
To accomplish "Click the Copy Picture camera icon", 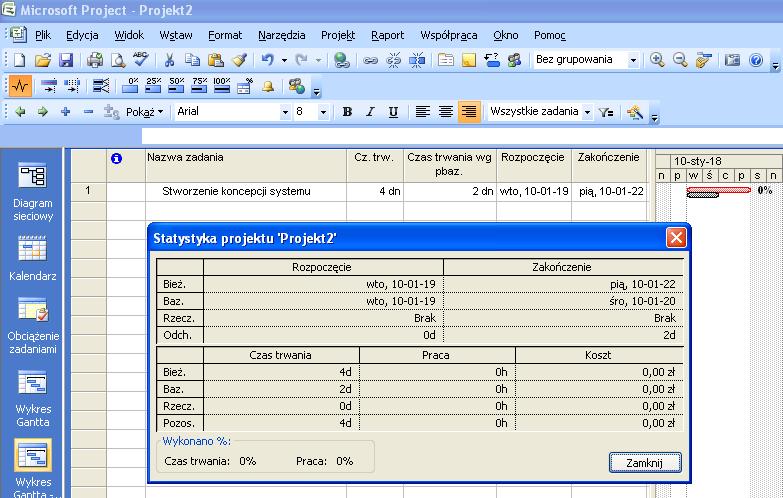I will [732, 60].
